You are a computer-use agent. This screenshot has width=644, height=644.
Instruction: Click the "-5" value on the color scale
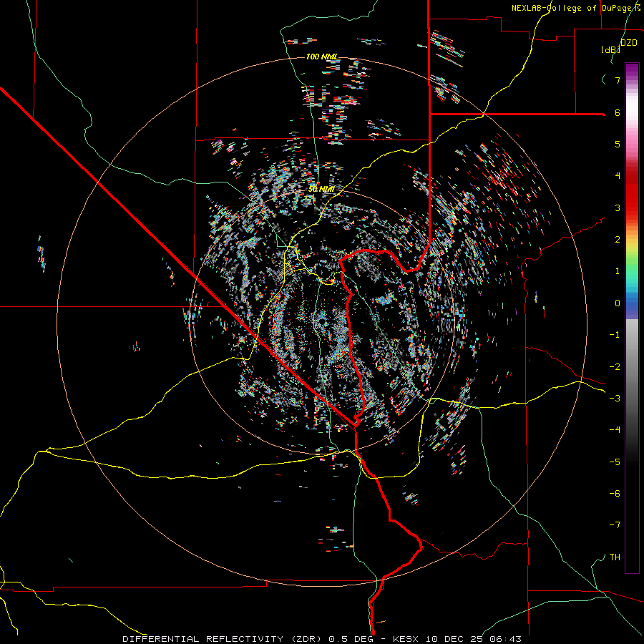pyautogui.click(x=615, y=462)
